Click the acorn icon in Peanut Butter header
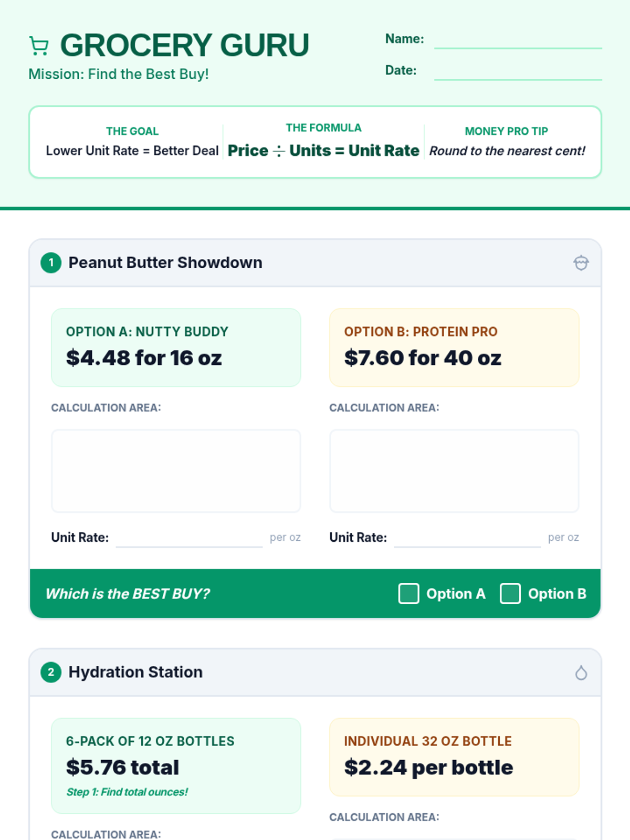This screenshot has height=840, width=630. point(581,262)
